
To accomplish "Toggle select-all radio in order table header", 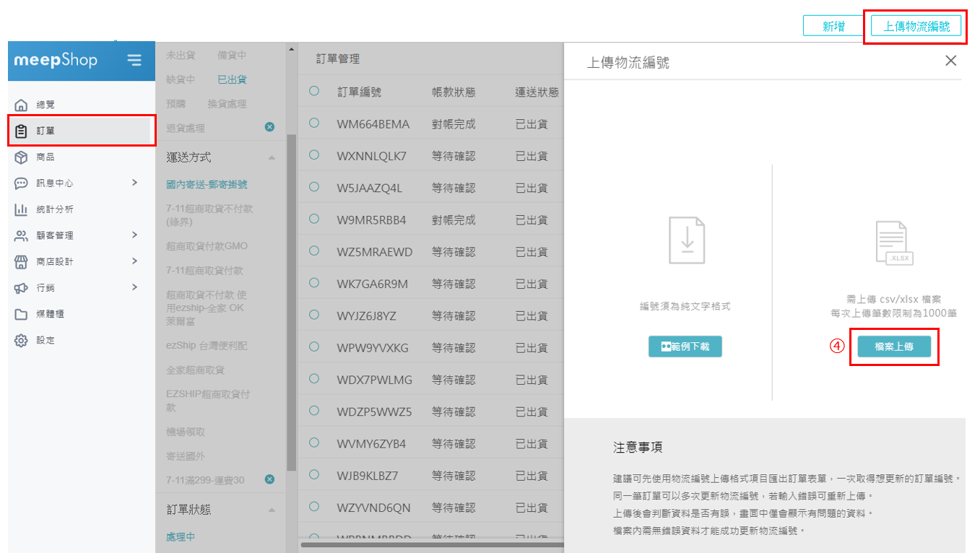I will point(314,91).
